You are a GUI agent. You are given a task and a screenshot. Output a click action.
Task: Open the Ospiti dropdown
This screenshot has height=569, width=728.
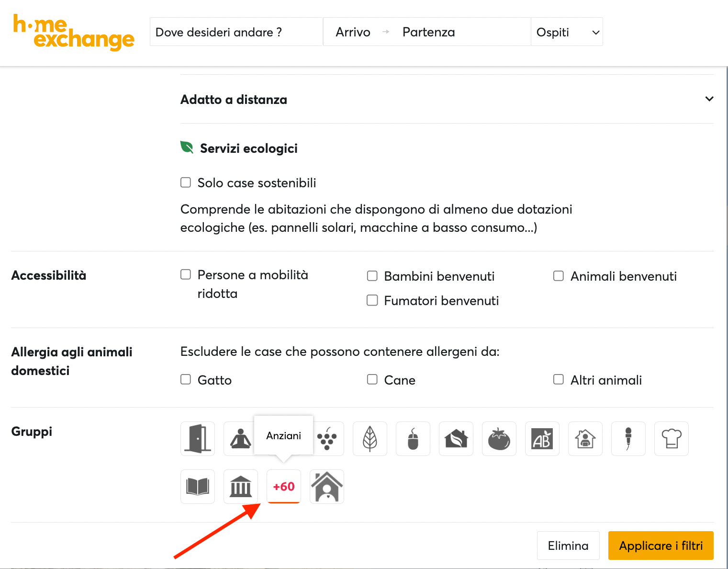coord(567,31)
